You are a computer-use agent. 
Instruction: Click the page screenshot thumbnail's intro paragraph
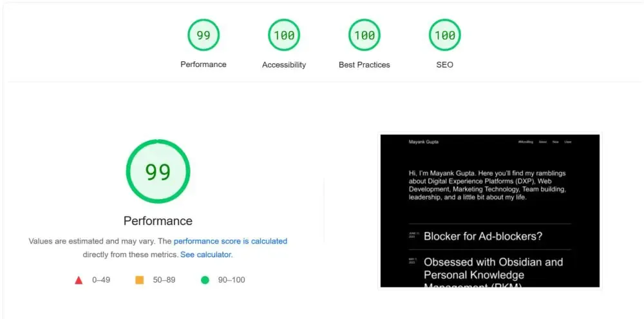coord(488,186)
